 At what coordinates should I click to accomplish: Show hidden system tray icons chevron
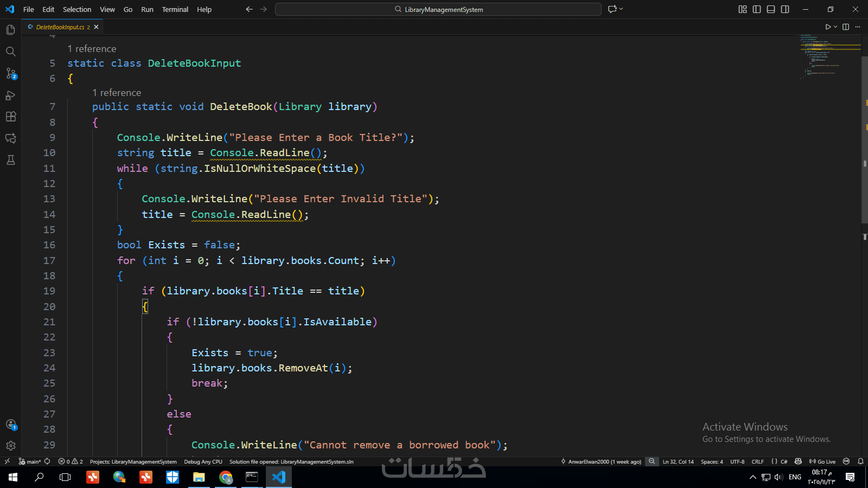[x=752, y=477]
